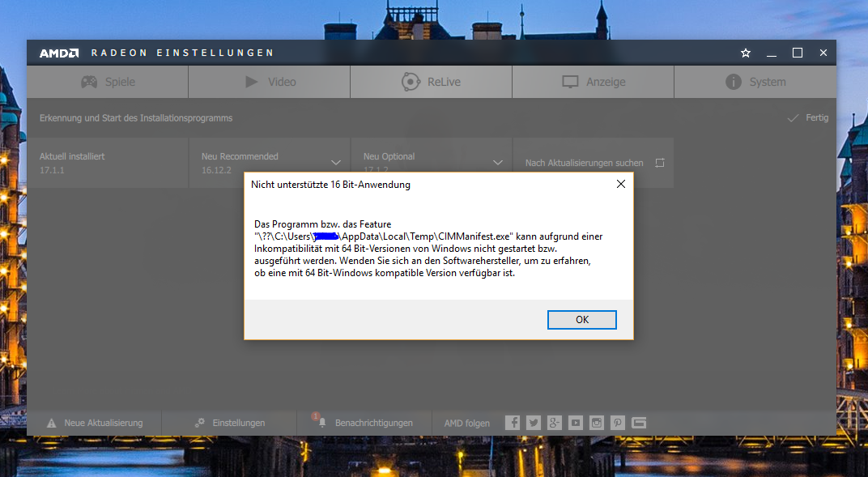Go to the System tab
Image resolution: width=868 pixels, height=477 pixels.
(x=755, y=82)
